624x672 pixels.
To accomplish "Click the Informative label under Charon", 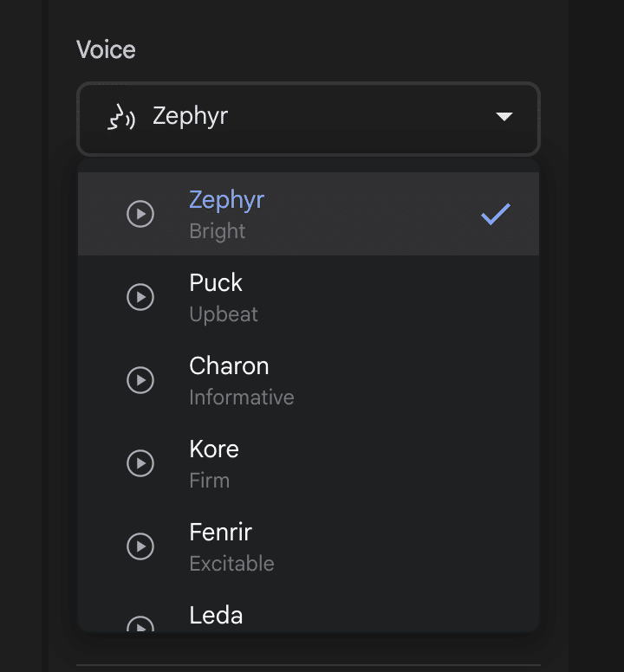I will pos(242,397).
